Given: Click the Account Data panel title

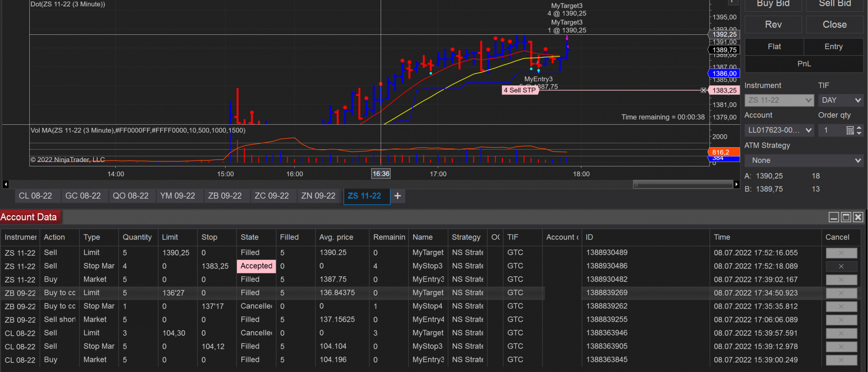Looking at the screenshot, I should click(x=29, y=217).
